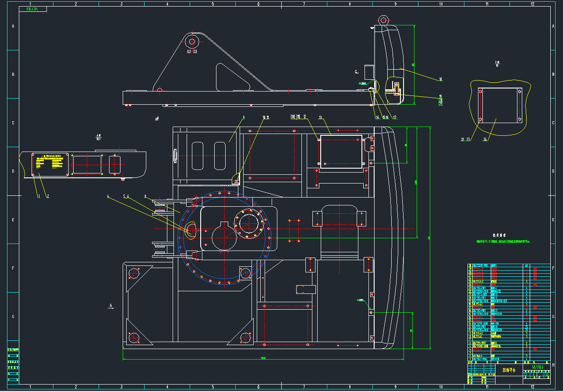Click zone letter E in the left margin

(13, 220)
